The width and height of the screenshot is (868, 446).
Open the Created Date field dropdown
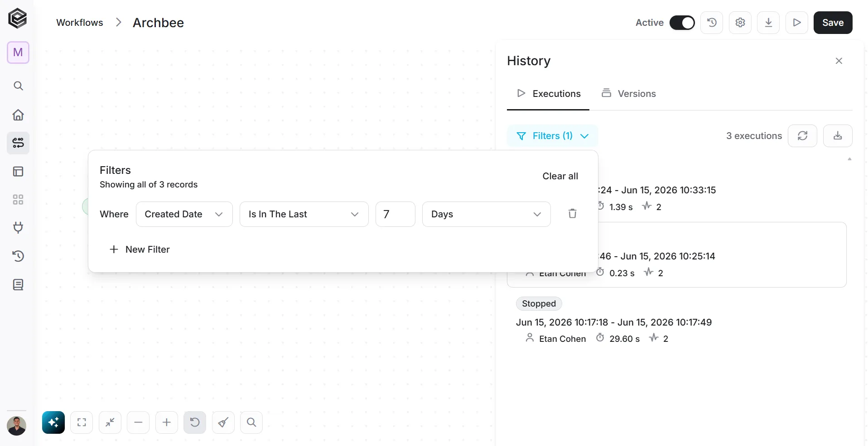184,214
